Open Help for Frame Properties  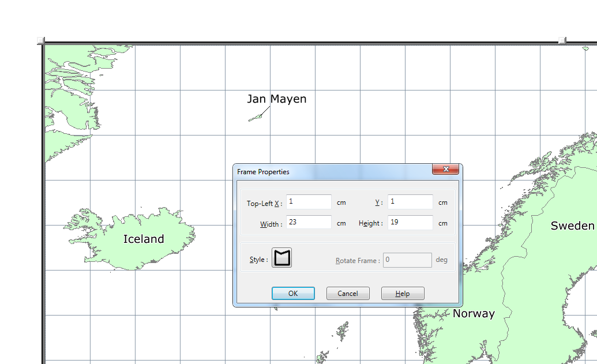coord(403,294)
